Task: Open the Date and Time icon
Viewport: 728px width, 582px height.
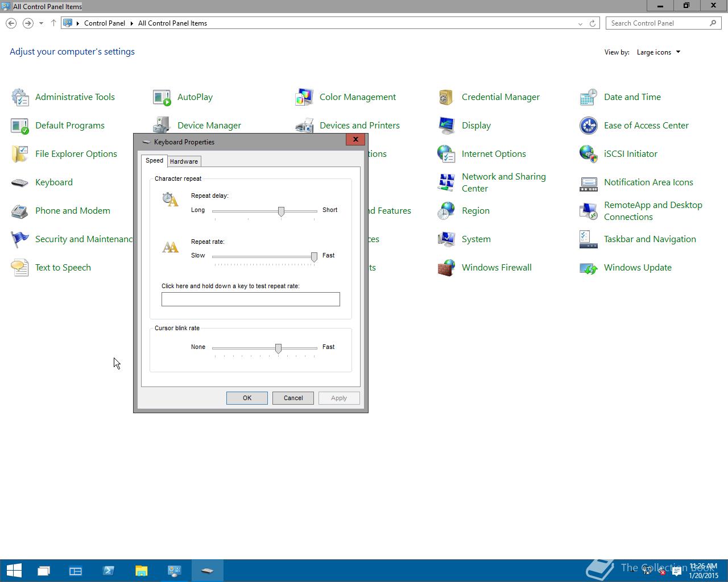Action: pyautogui.click(x=589, y=97)
